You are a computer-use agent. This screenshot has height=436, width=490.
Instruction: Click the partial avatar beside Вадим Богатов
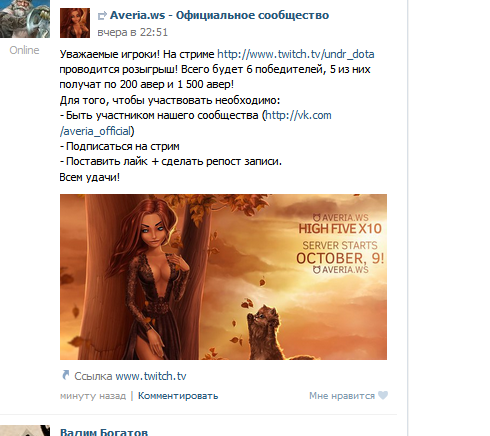tap(25, 431)
